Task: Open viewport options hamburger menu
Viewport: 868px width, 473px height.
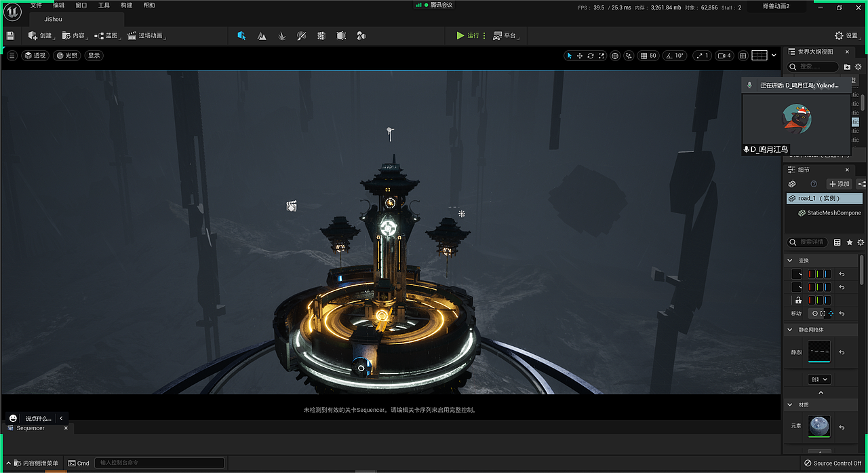Action: coord(12,56)
